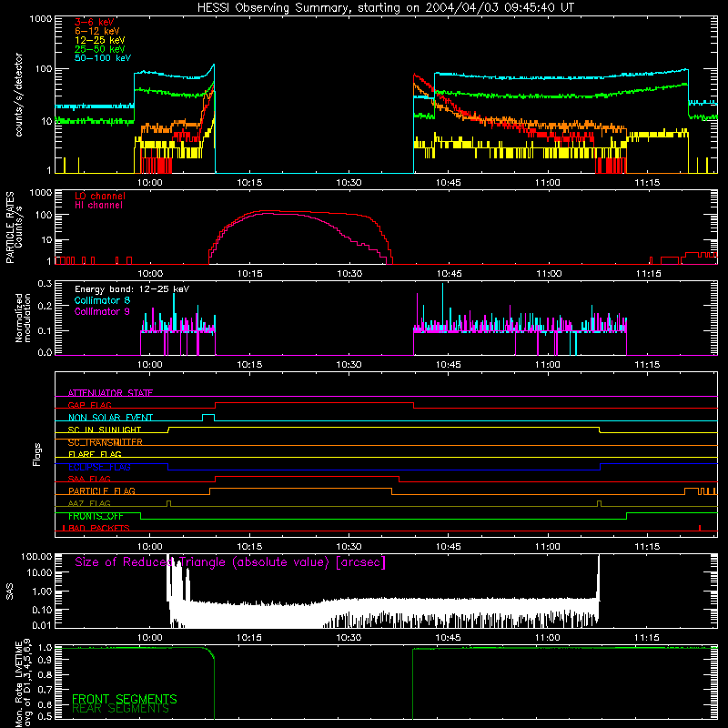
Task: Click the GAP_FLAG label
Action: pyautogui.click(x=89, y=405)
